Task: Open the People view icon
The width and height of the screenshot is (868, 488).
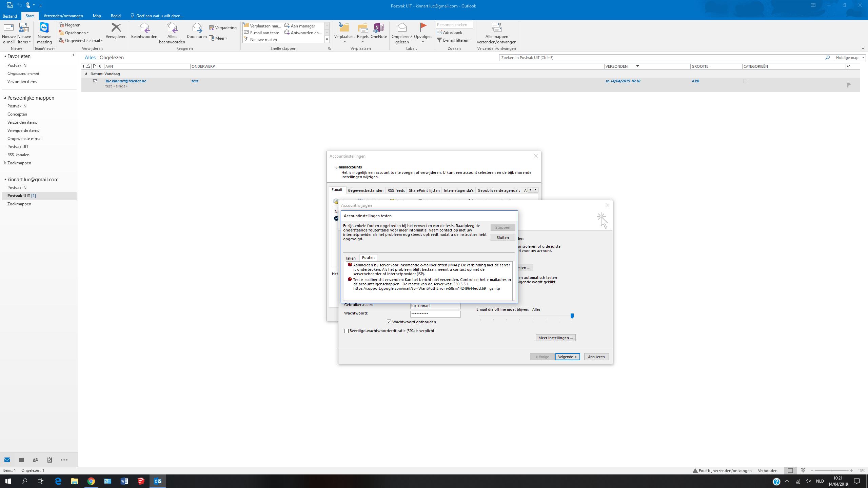Action: 35,460
